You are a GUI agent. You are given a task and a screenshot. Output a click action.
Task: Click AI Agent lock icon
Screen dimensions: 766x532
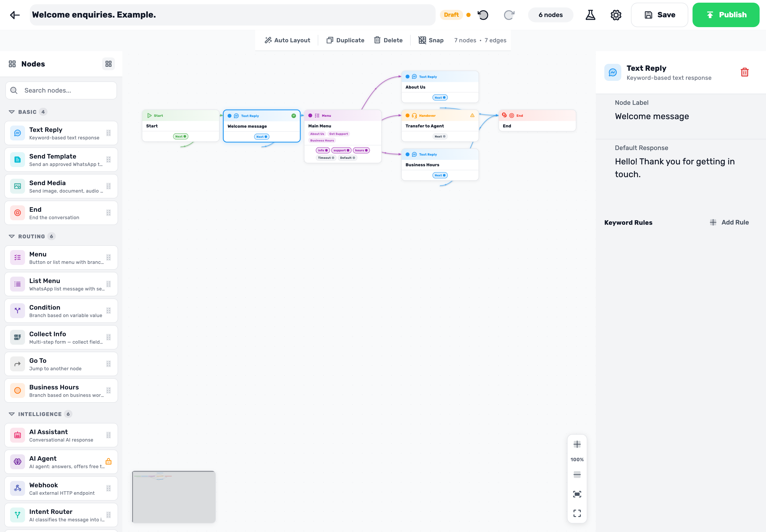[x=108, y=462]
